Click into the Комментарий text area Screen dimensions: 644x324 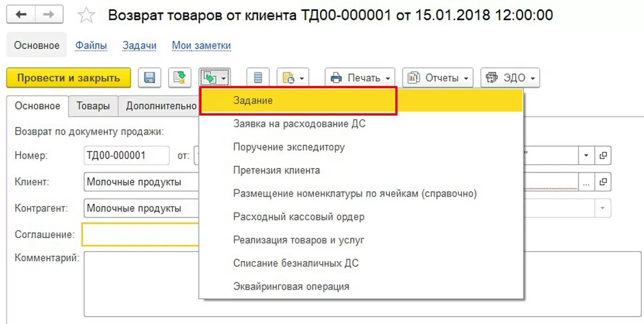click(x=141, y=284)
